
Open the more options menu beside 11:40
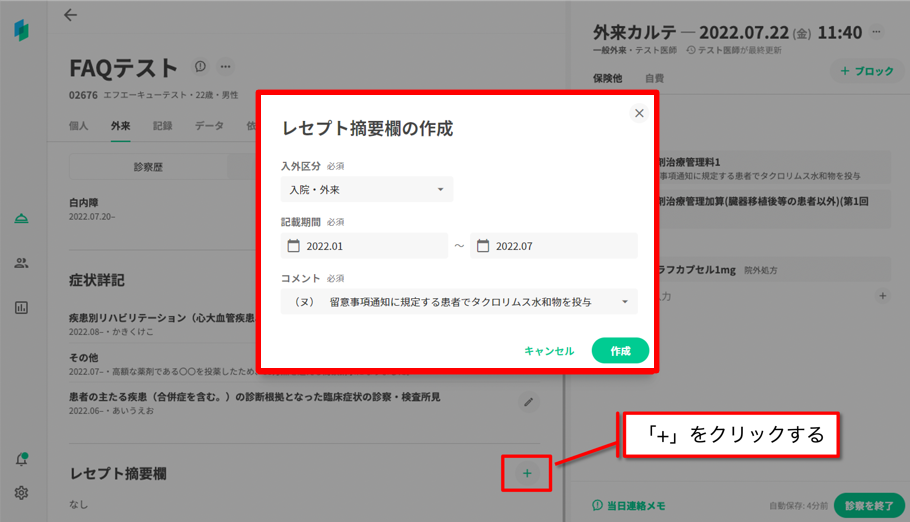(x=876, y=32)
